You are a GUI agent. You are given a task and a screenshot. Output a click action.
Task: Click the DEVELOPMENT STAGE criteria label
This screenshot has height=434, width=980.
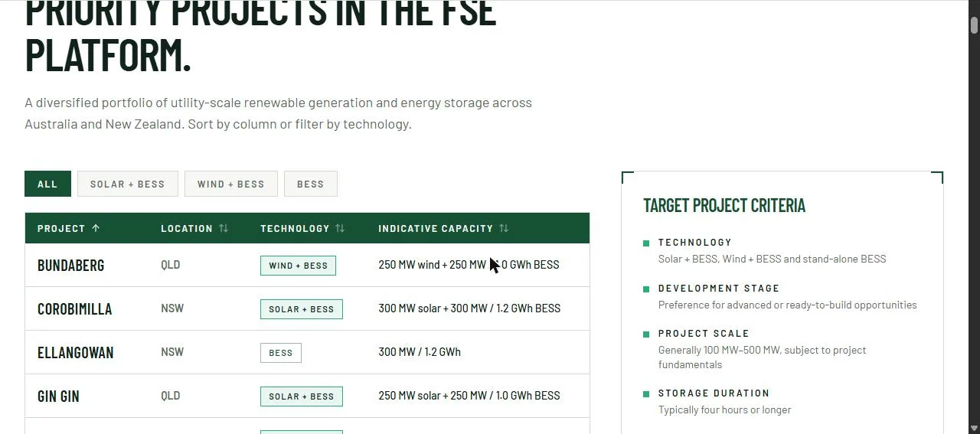(719, 288)
